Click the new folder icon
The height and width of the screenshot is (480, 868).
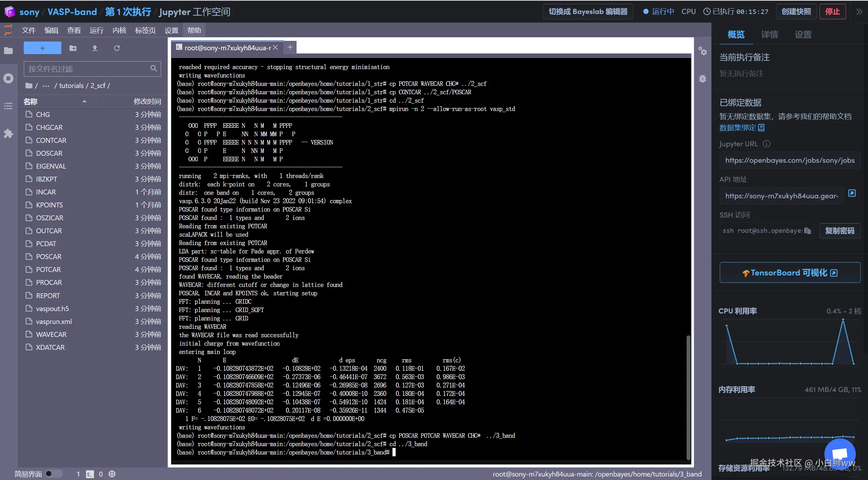click(x=73, y=48)
